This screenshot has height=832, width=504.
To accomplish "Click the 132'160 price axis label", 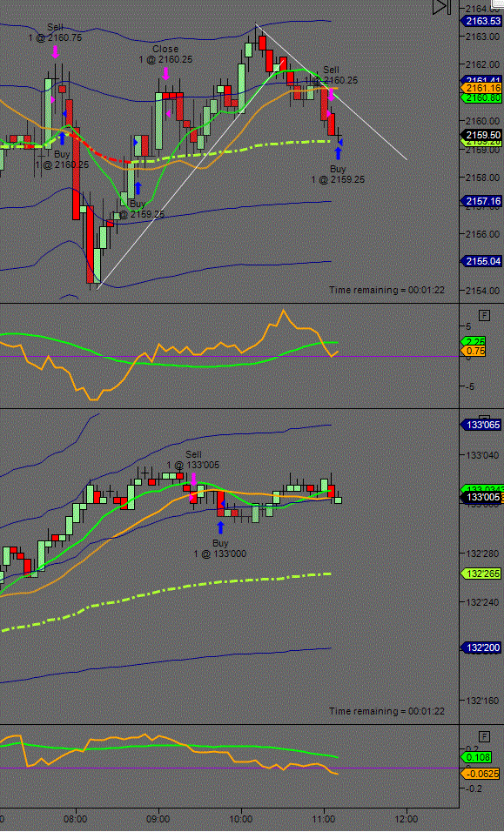I will coord(482,701).
